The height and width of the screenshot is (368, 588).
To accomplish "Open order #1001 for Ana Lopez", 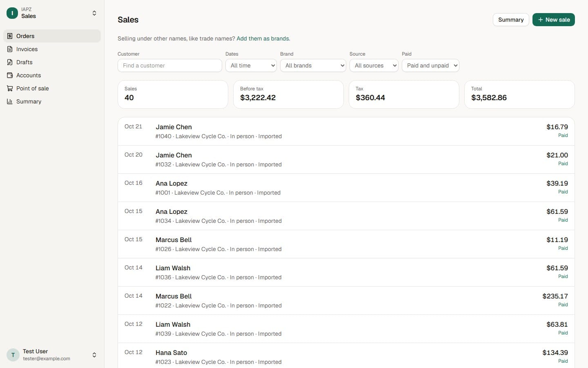I will (346, 188).
